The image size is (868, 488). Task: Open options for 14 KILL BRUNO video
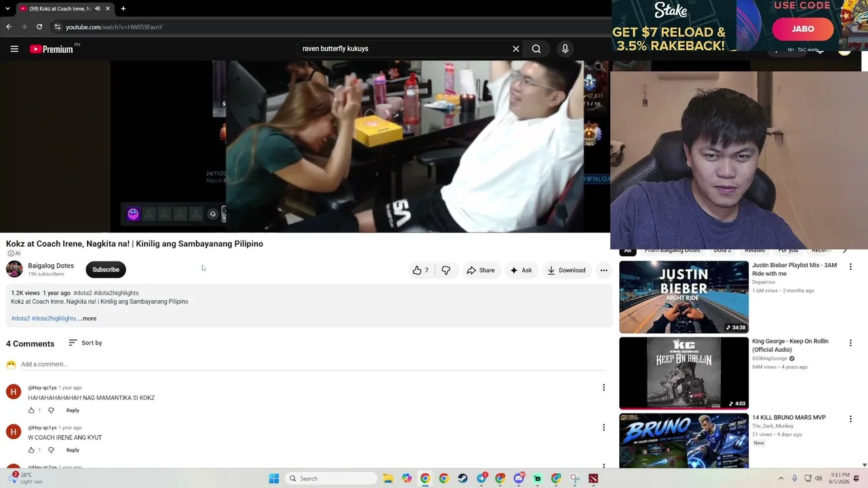850,420
